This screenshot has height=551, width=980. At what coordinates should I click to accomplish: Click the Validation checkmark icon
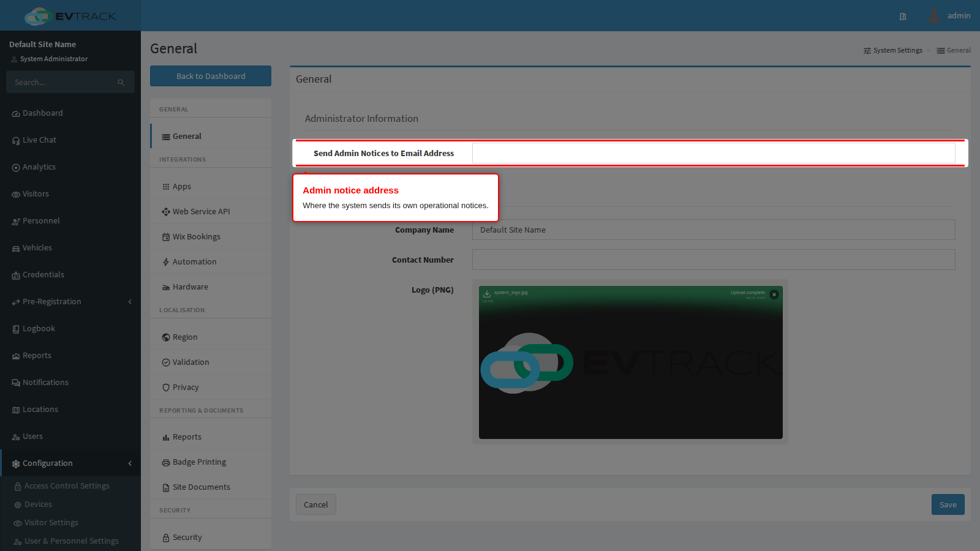click(x=166, y=362)
